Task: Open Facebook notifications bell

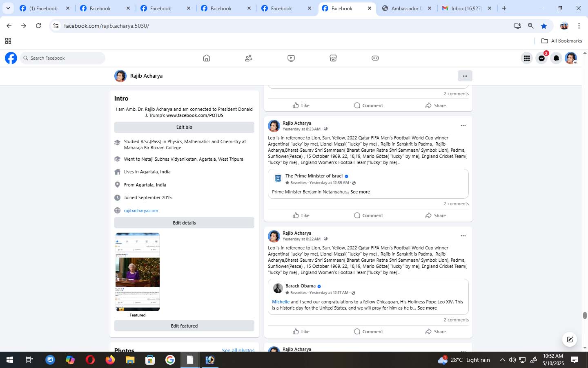Action: coord(556,58)
